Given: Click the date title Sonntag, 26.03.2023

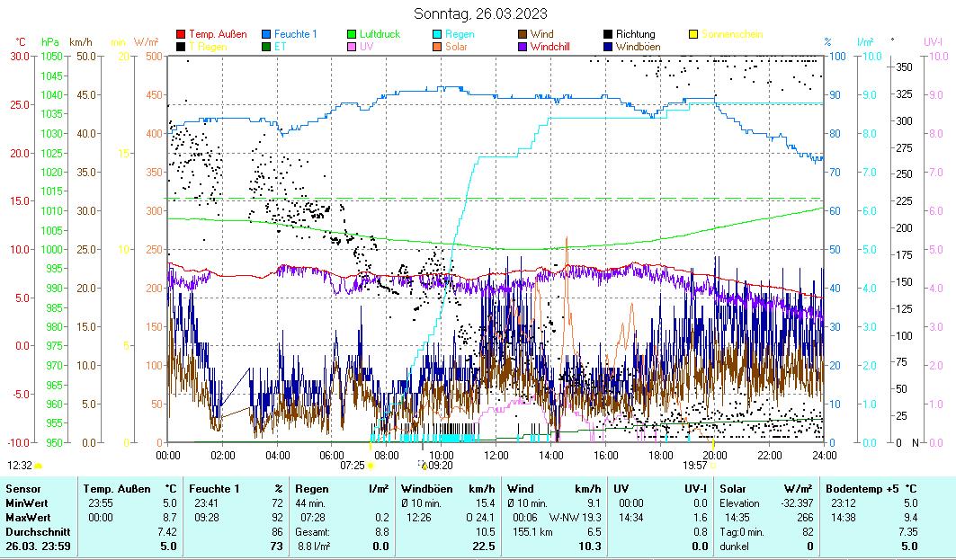Looking at the screenshot, I should [480, 13].
